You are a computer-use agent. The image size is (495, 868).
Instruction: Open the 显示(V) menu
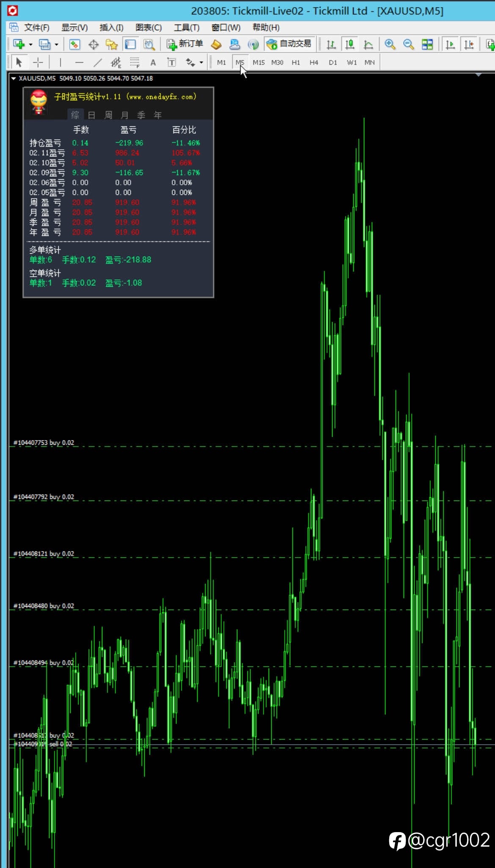74,27
